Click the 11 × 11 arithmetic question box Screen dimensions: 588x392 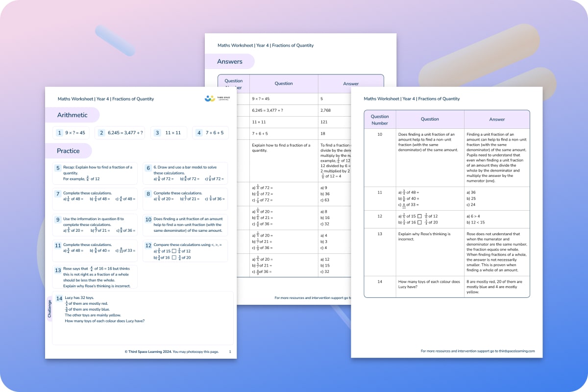pos(169,133)
